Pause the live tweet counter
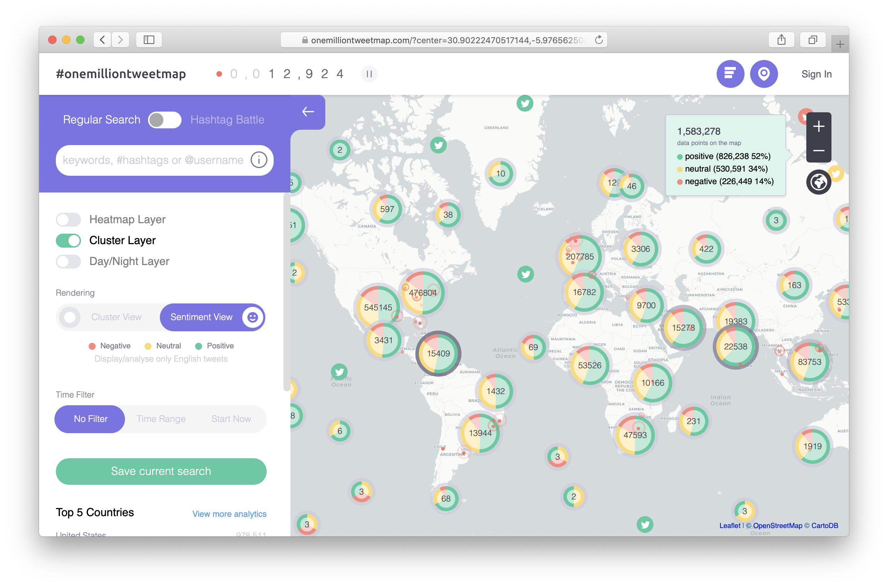 click(x=369, y=74)
